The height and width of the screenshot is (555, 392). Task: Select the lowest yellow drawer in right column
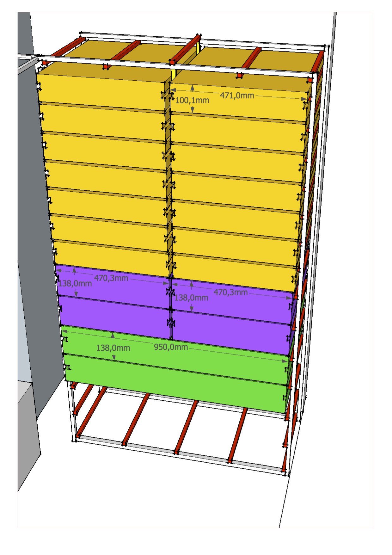[234, 272]
